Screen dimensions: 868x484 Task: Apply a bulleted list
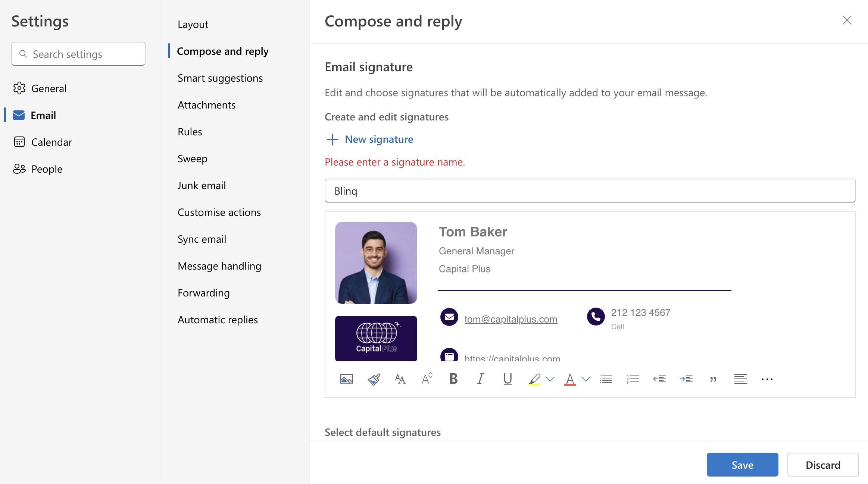[606, 379]
